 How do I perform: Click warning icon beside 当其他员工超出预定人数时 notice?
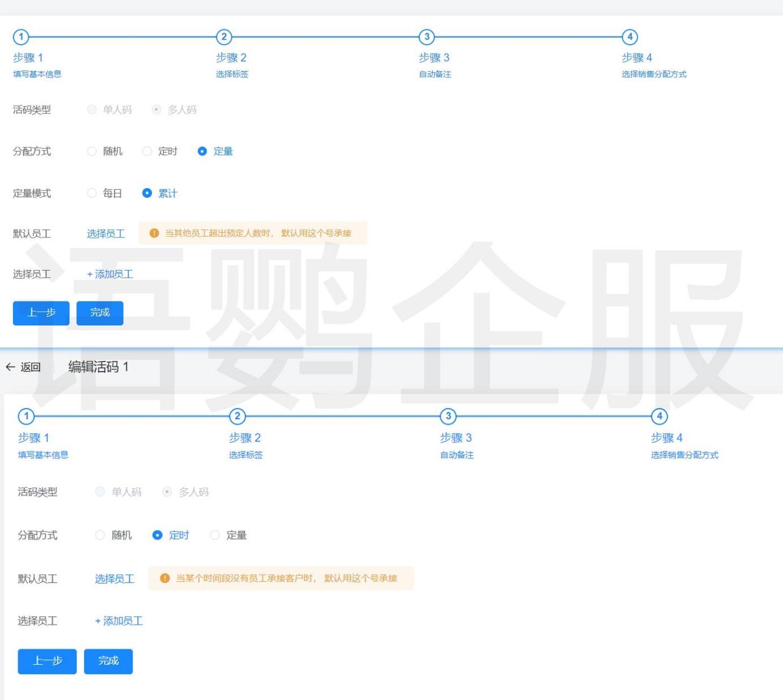(154, 233)
